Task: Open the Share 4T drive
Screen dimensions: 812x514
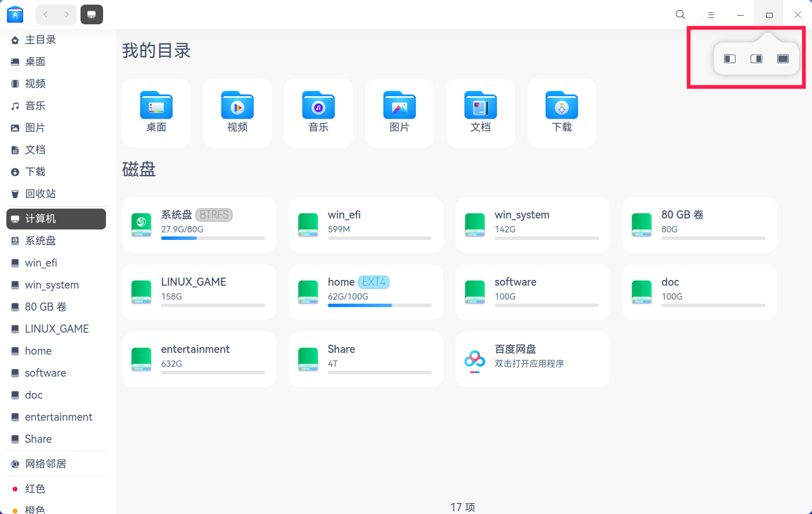Action: 365,358
